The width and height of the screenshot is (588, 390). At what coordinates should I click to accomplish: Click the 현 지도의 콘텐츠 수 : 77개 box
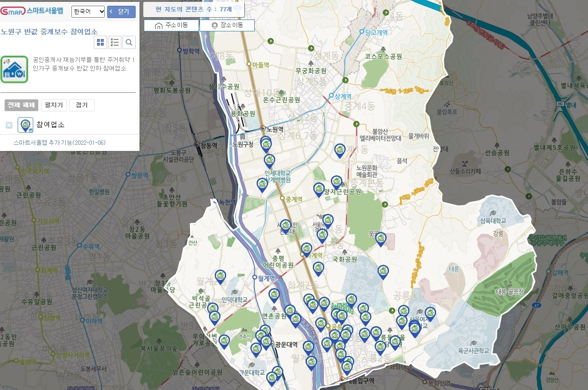[194, 9]
